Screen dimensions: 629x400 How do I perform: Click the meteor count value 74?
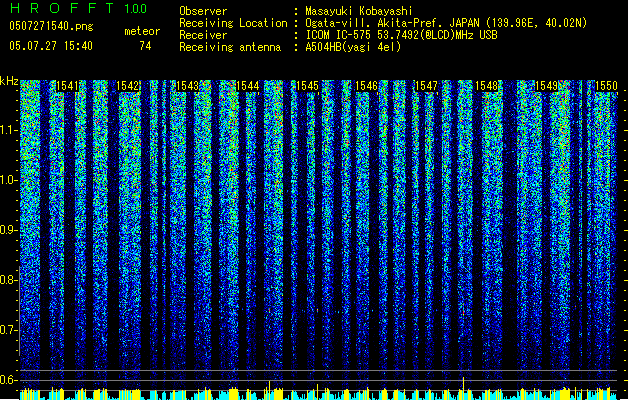[x=145, y=46]
